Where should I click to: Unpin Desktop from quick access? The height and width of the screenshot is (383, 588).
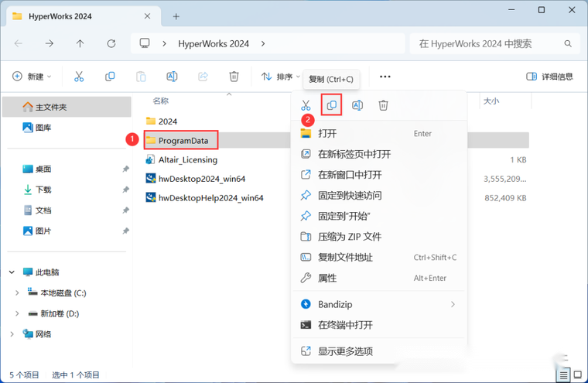point(126,169)
